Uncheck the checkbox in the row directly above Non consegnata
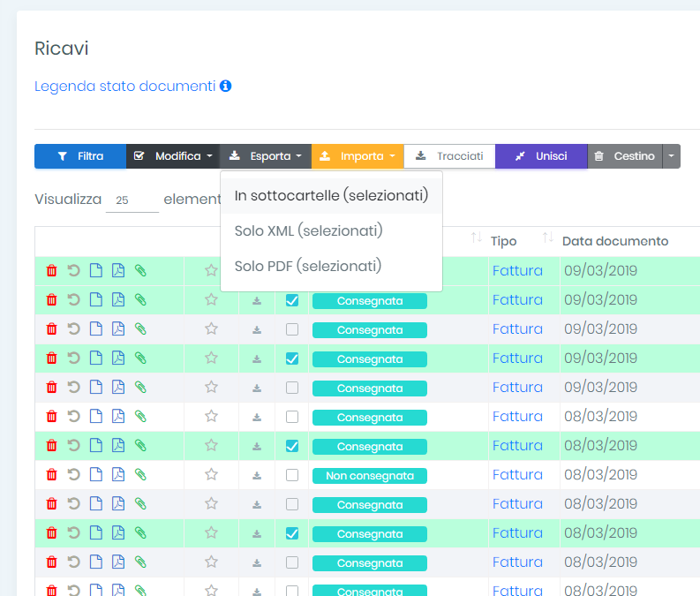700x596 pixels. tap(292, 446)
